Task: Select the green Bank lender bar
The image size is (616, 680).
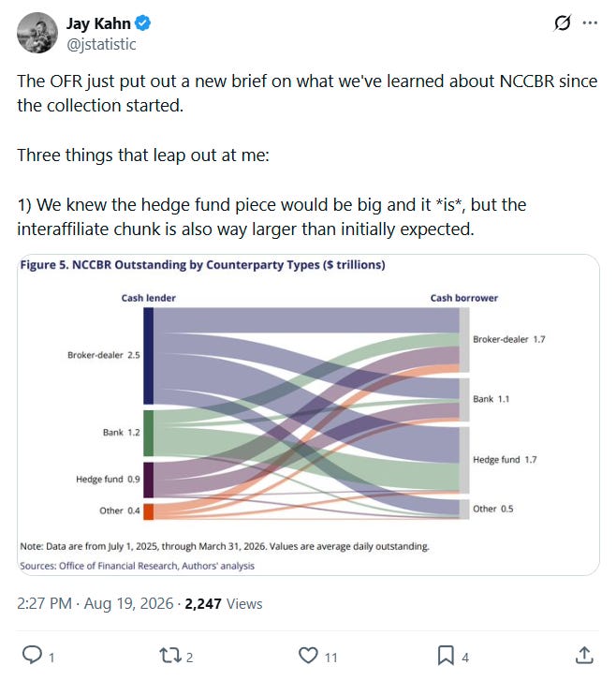Action: click(x=148, y=434)
